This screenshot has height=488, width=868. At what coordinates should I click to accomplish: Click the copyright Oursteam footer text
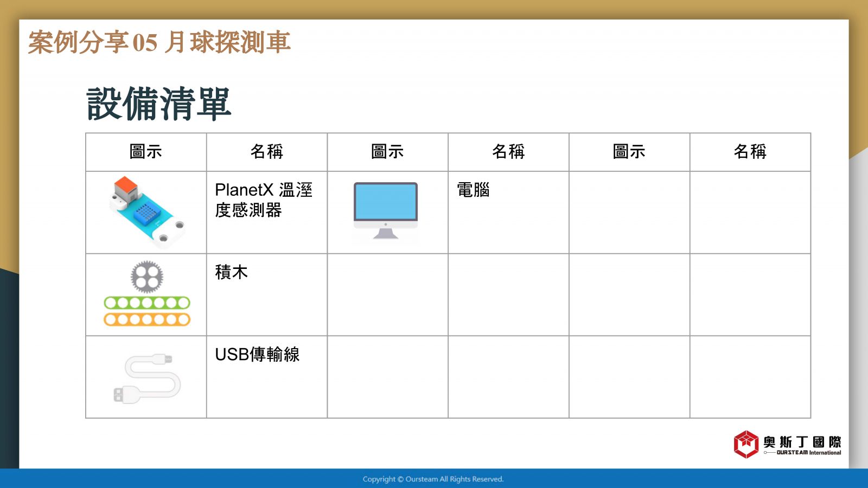point(433,479)
